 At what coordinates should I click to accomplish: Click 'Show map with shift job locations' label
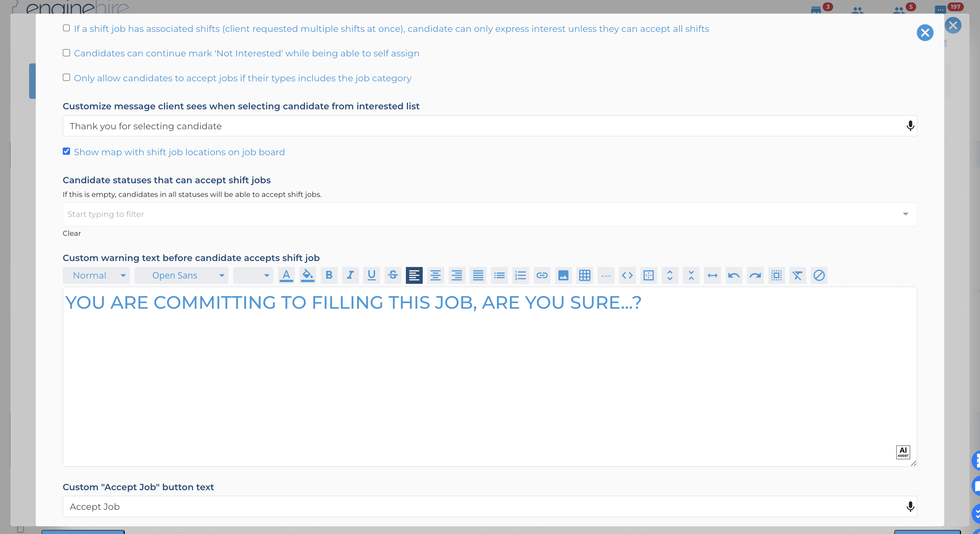(179, 152)
